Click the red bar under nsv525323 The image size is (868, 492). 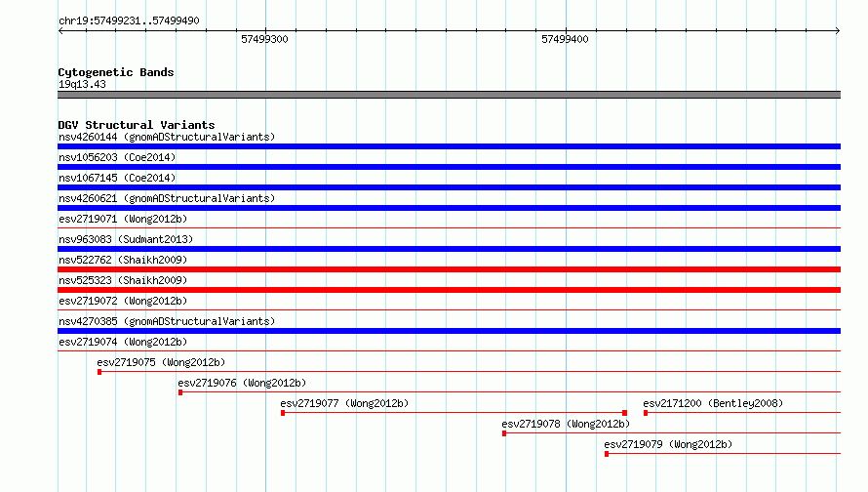[x=449, y=290]
